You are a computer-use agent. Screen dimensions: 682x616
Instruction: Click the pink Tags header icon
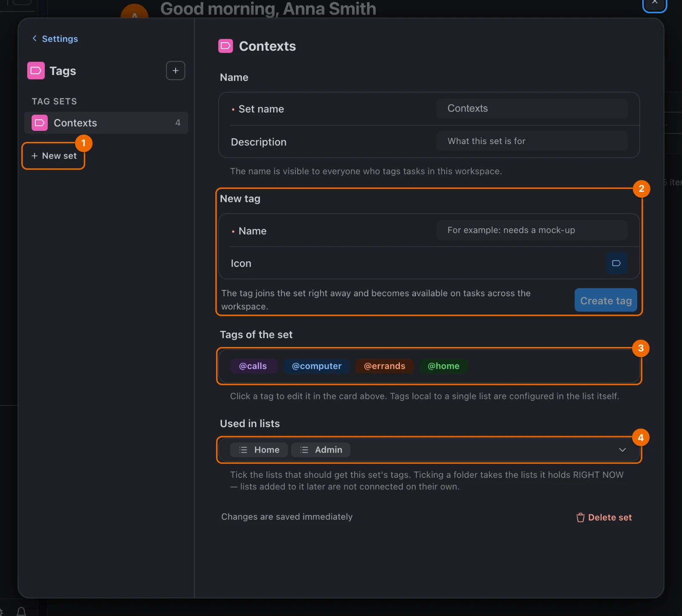click(36, 71)
